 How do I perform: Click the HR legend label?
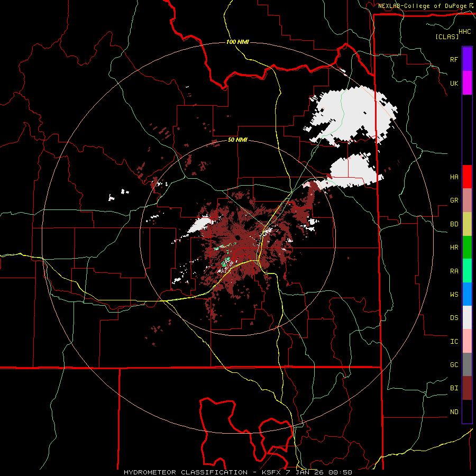(x=454, y=248)
